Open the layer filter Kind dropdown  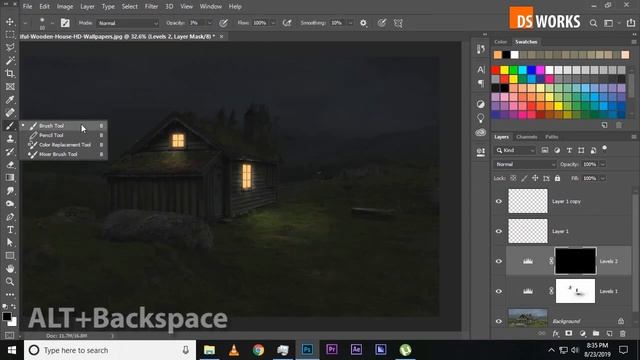(x=515, y=151)
